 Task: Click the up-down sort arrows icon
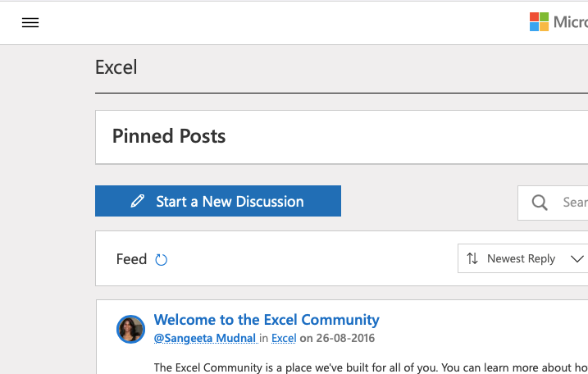[472, 258]
